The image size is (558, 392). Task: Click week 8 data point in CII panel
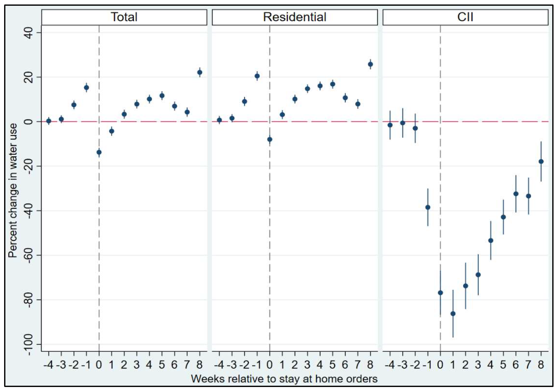pyautogui.click(x=541, y=161)
